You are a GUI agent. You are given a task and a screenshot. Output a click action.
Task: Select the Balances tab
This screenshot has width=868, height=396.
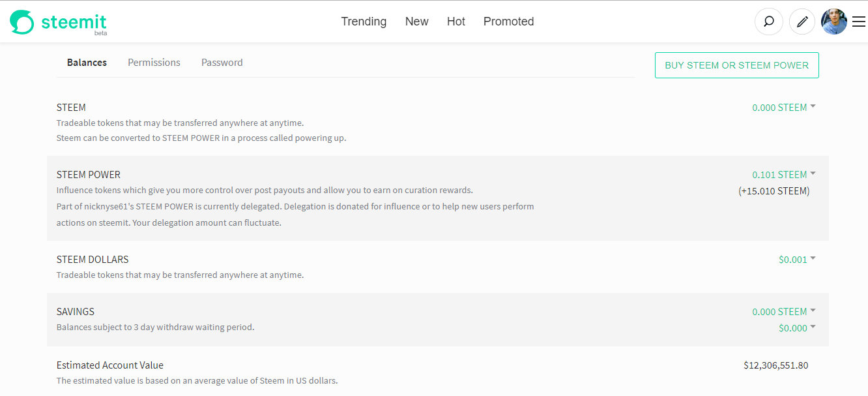(87, 62)
